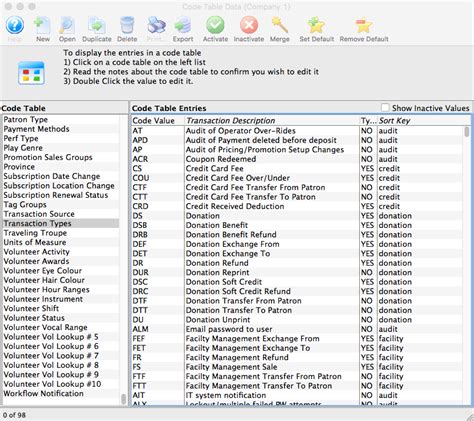This screenshot has width=474, height=421.
Task: Click the code table grid icon beside instructions
Action: [x=31, y=73]
